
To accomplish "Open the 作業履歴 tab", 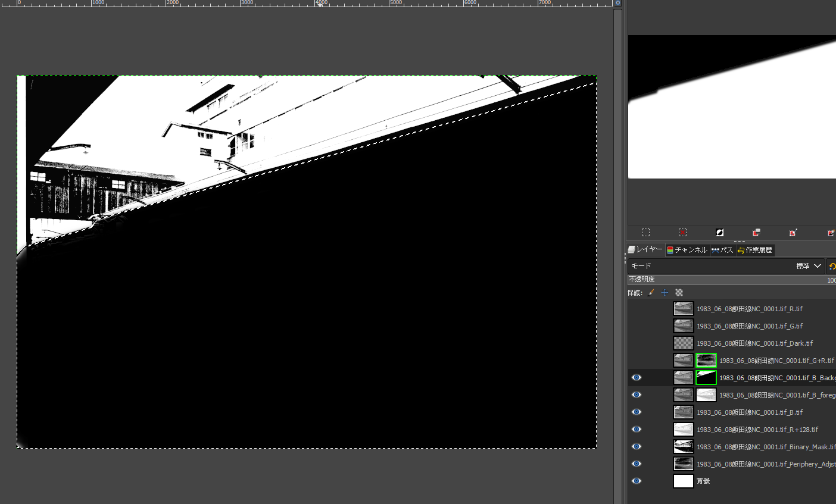I will click(x=755, y=250).
